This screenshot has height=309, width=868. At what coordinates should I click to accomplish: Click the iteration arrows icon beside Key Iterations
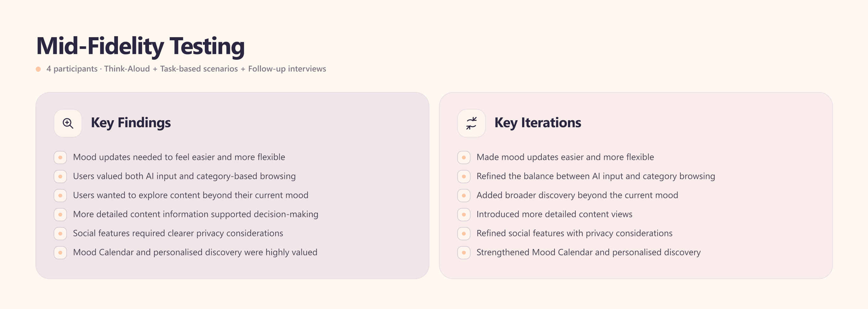coord(471,123)
